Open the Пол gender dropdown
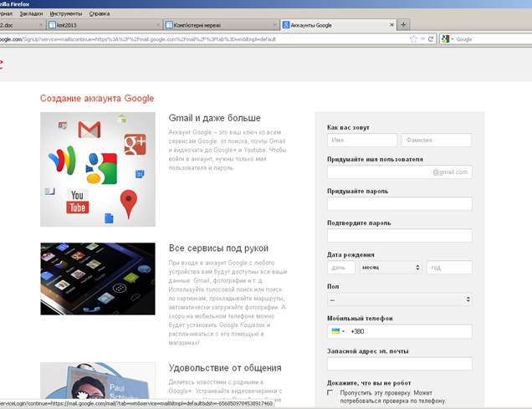 399,299
